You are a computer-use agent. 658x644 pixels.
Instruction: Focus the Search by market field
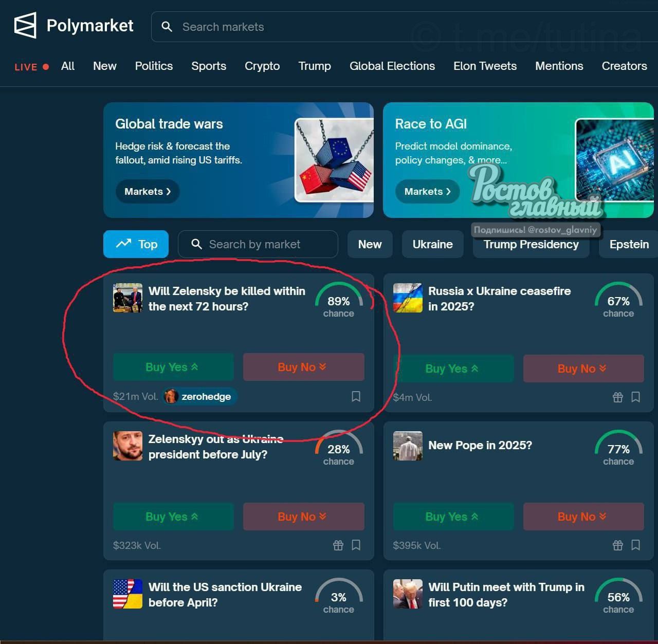click(x=258, y=244)
